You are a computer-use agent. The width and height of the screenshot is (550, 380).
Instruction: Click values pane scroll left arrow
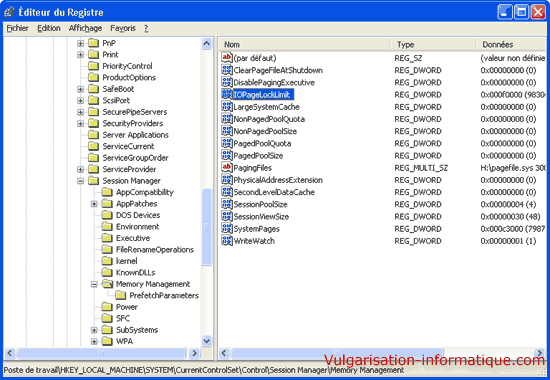224,353
